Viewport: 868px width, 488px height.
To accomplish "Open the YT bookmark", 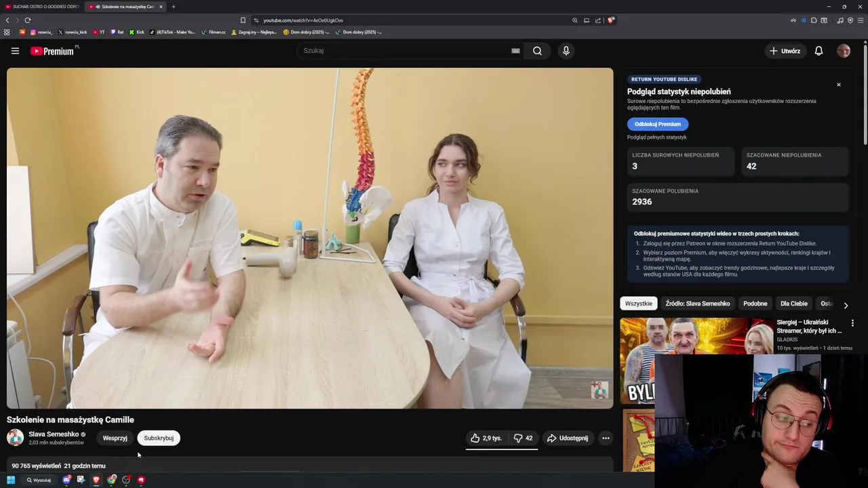I will [98, 32].
